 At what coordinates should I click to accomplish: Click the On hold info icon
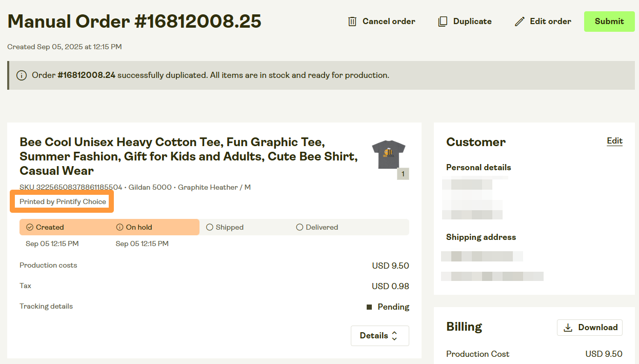coord(120,227)
